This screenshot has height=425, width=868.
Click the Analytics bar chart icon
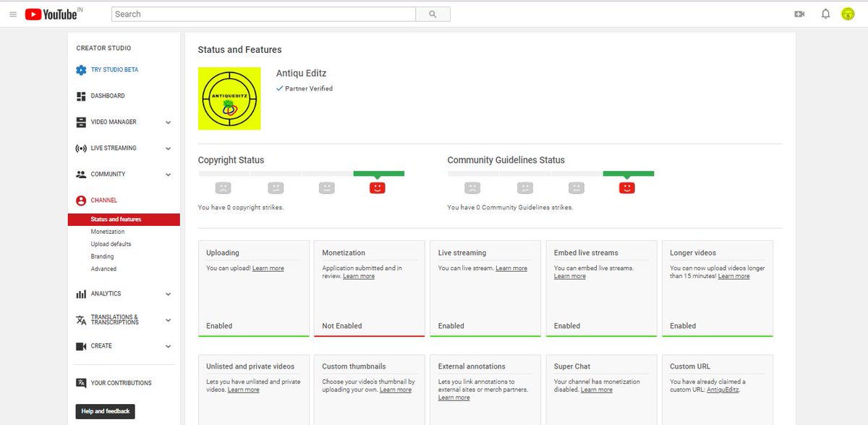click(81, 294)
